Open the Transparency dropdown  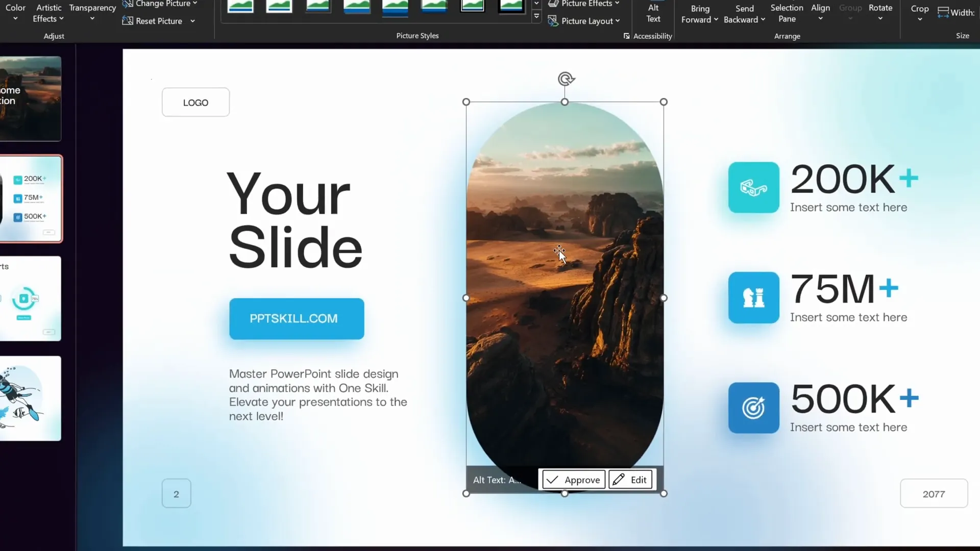pyautogui.click(x=92, y=13)
